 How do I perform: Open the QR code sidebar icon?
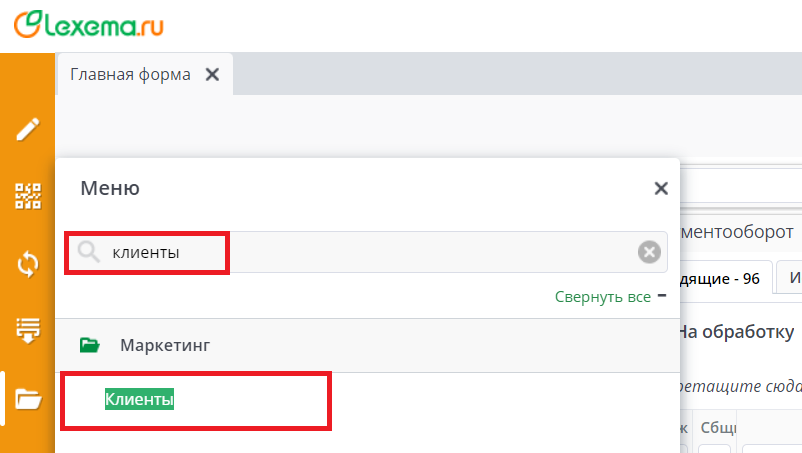[28, 196]
